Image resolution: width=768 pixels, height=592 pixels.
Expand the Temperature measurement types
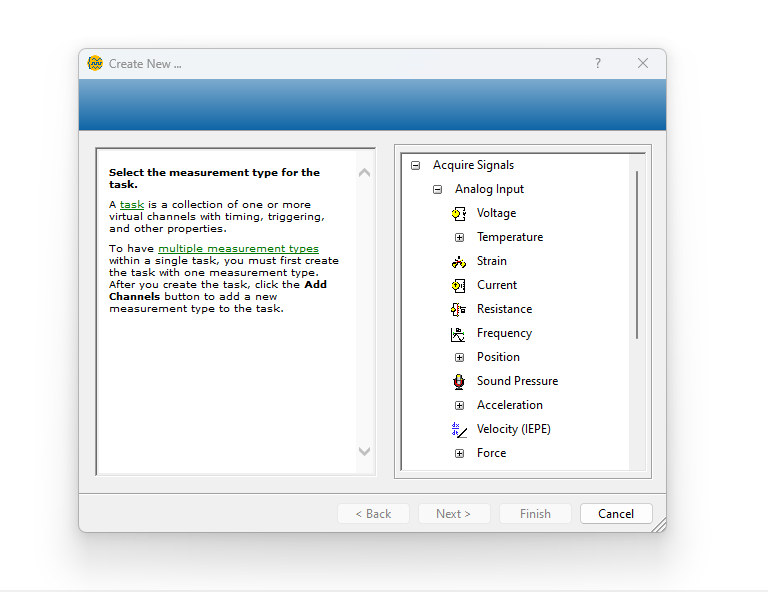coord(459,237)
